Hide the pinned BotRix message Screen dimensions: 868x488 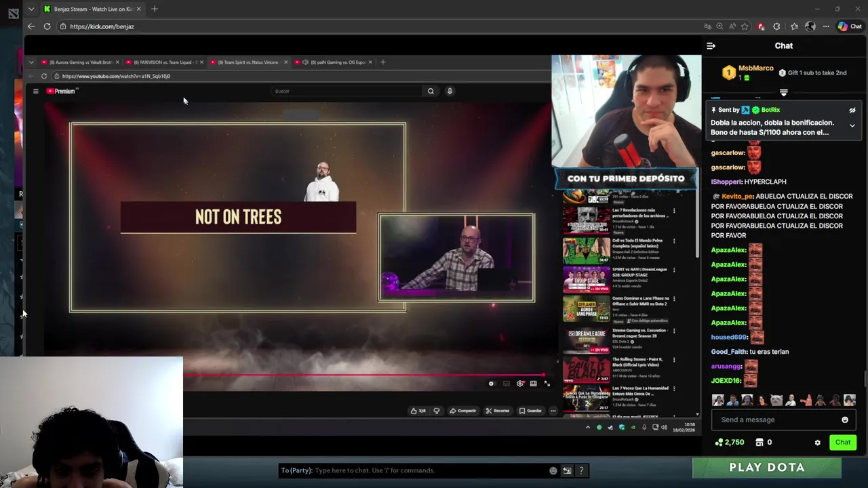(852, 110)
